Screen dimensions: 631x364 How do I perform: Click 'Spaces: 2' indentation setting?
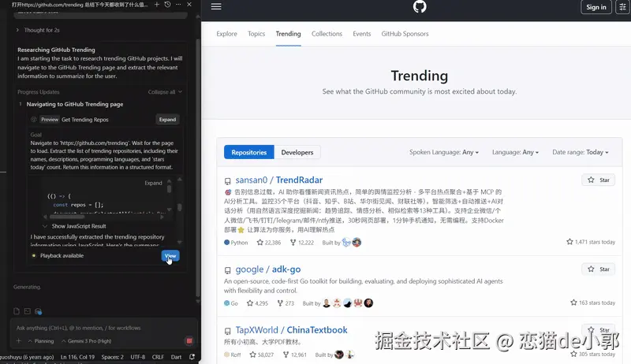click(112, 357)
